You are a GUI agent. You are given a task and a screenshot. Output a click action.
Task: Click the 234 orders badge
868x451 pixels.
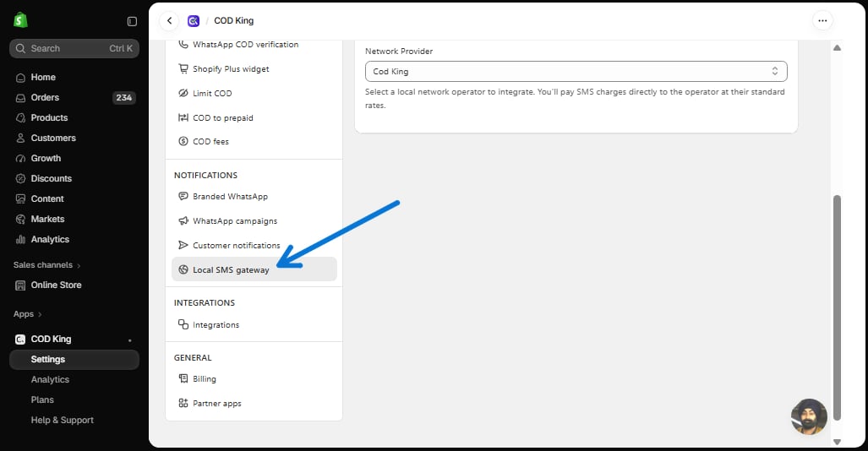(x=123, y=97)
